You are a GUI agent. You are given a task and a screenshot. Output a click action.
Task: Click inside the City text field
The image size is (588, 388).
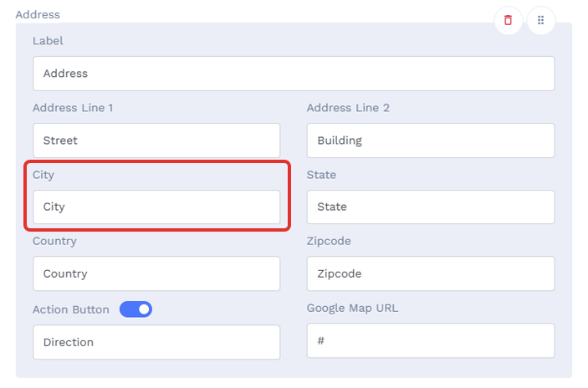click(x=156, y=207)
